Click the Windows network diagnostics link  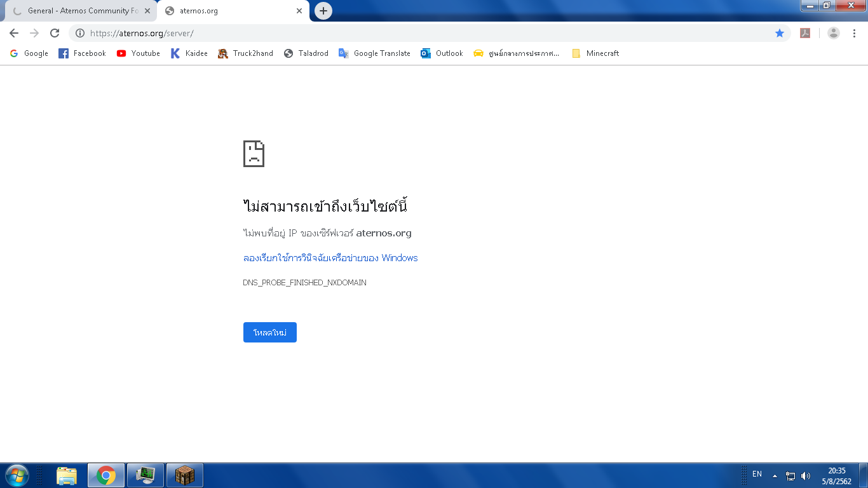(330, 258)
